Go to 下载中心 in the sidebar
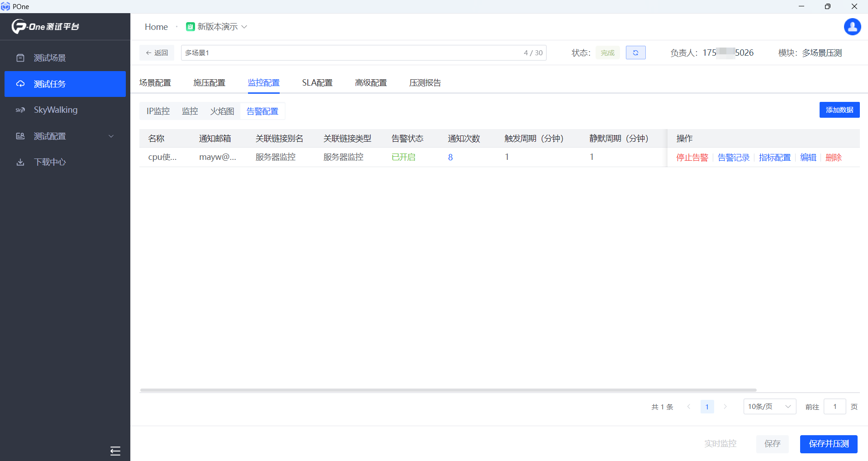Image resolution: width=868 pixels, height=461 pixels. 50,162
